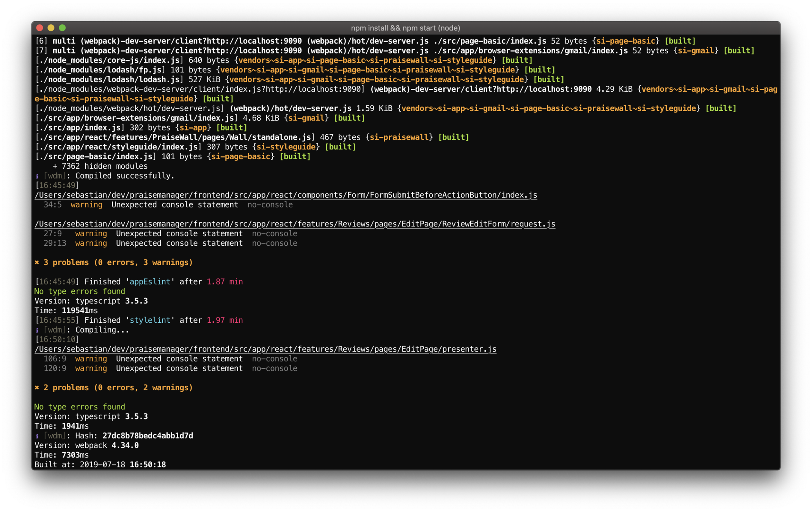The height and width of the screenshot is (512, 812).
Task: Click the red close window button
Action: tap(40, 28)
